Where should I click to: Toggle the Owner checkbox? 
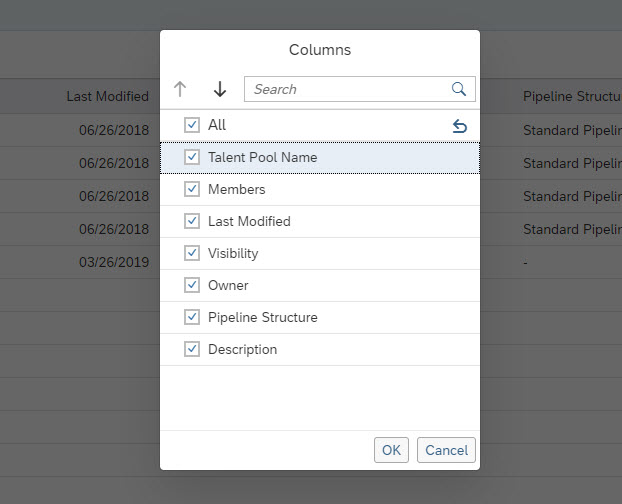tap(192, 285)
